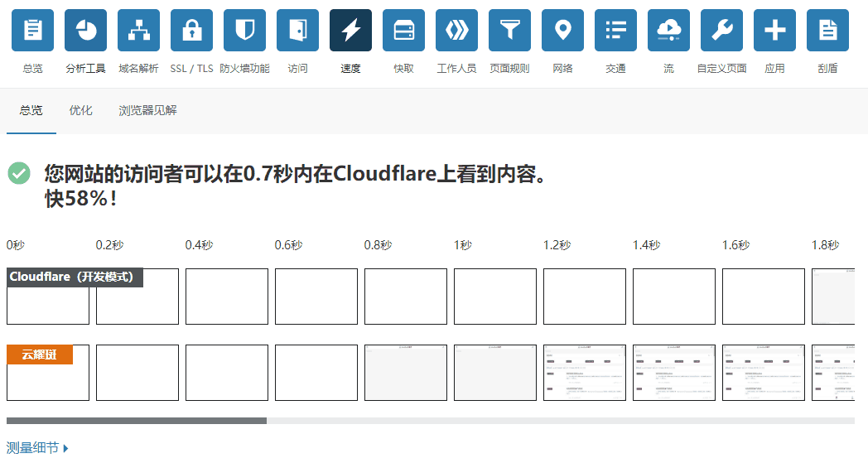Viewport: 868px width, 463px height.
Task: Open the SSL / TLS padlock icon
Action: [191, 30]
